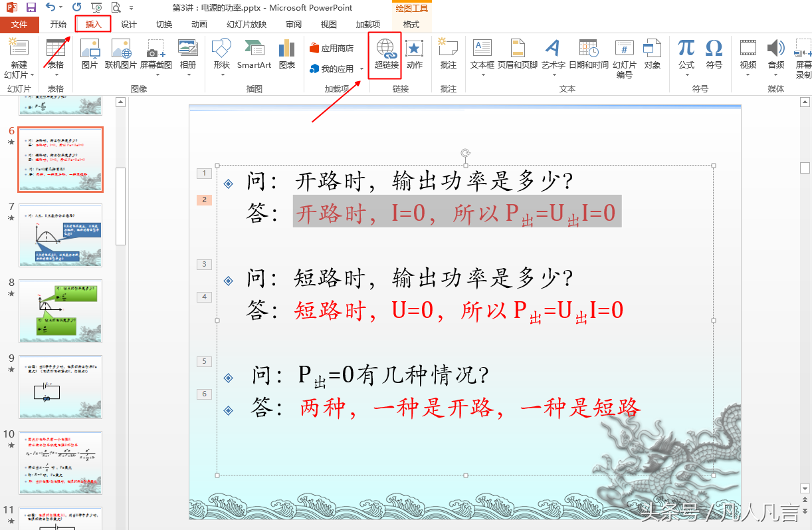Select slide 6 thumbnail in the slide panel

pos(60,160)
